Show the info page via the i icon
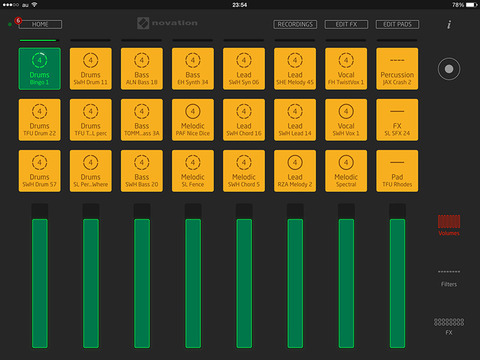 (449, 24)
